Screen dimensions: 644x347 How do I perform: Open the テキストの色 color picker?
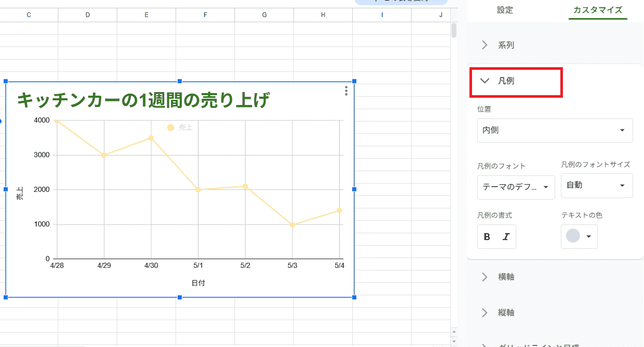click(x=579, y=237)
